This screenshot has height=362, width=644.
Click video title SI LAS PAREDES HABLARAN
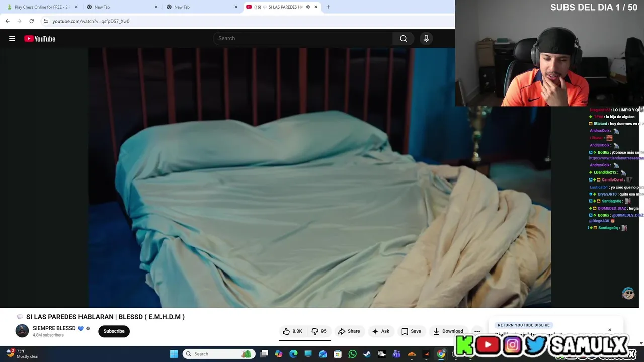105,317
